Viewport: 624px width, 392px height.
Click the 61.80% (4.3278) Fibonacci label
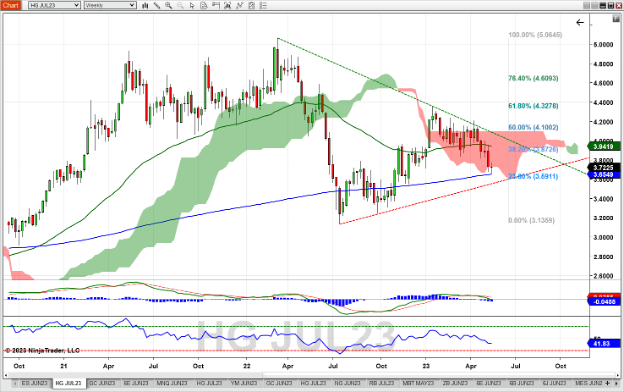click(x=533, y=106)
